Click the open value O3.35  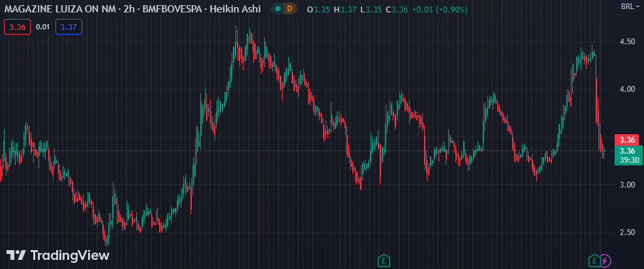(x=318, y=9)
